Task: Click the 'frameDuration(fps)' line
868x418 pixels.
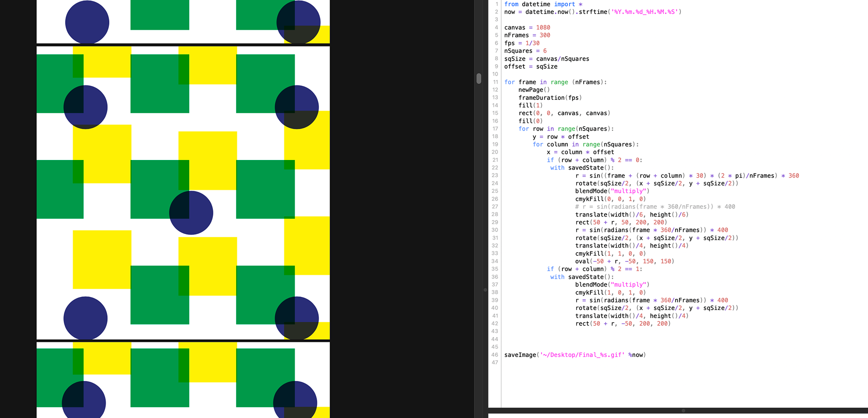Action: 550,98
